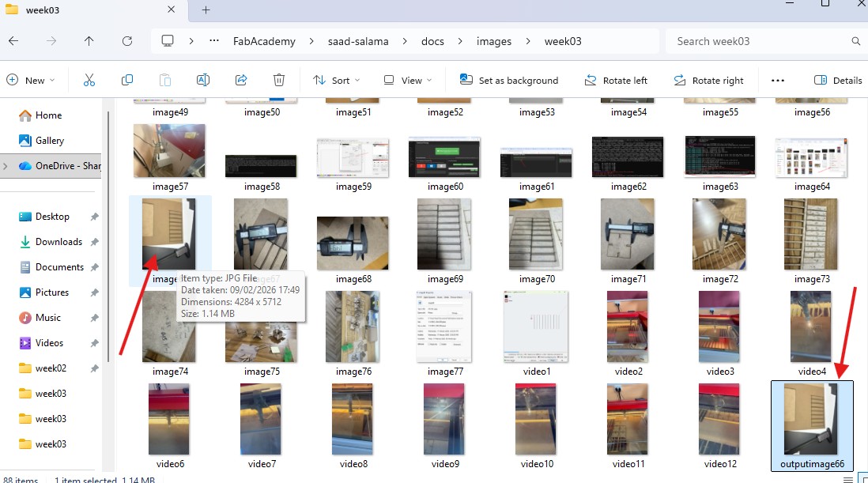Select the outputimage66 thumbnail
The width and height of the screenshot is (868, 483).
[x=812, y=420]
